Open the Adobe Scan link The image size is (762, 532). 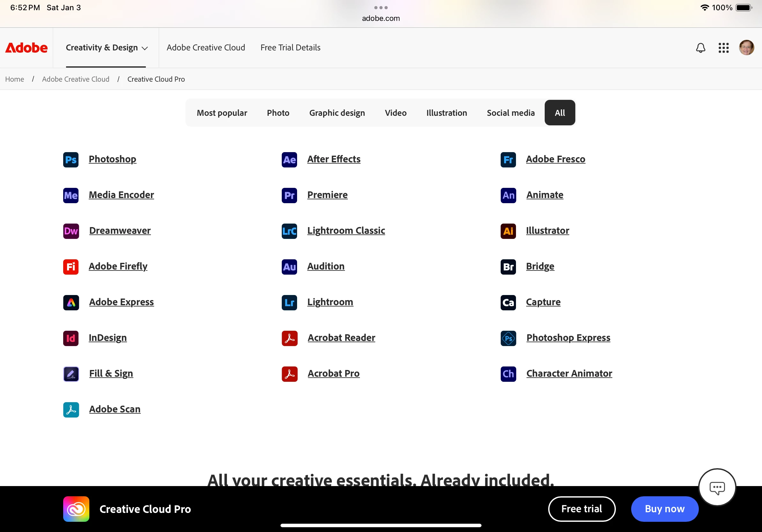pos(115,409)
